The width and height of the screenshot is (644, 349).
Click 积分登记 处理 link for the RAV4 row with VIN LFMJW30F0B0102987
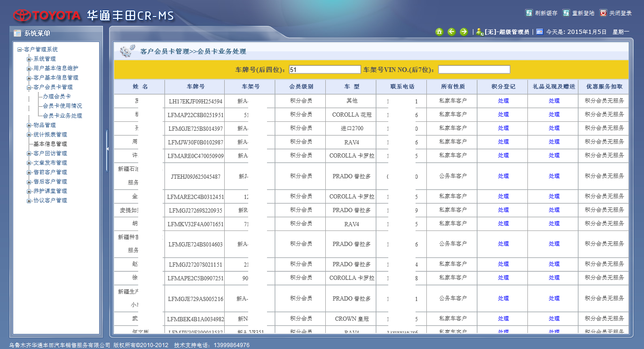[x=503, y=142]
